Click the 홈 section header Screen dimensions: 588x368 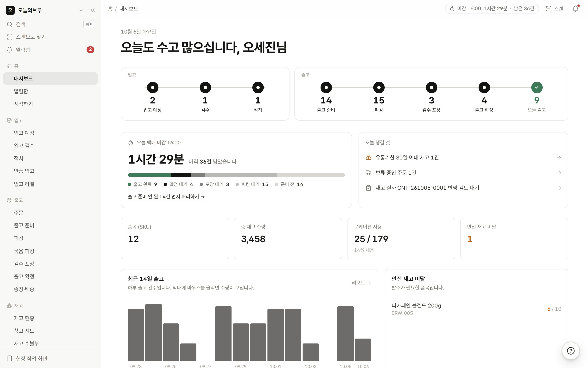point(13,66)
